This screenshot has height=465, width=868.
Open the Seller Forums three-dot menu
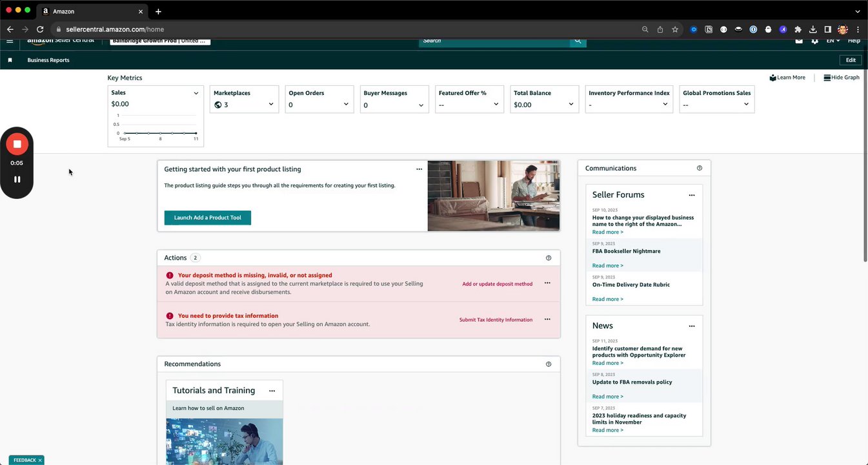pos(692,195)
